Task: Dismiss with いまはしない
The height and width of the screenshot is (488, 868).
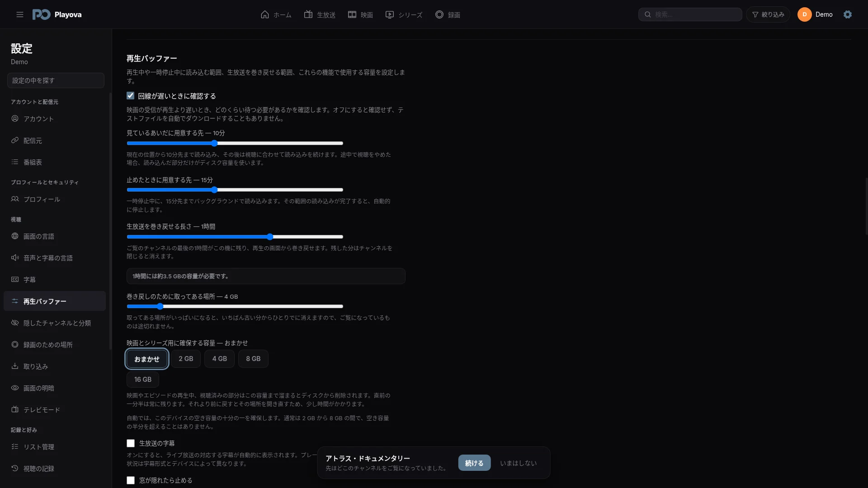Action: 518,463
